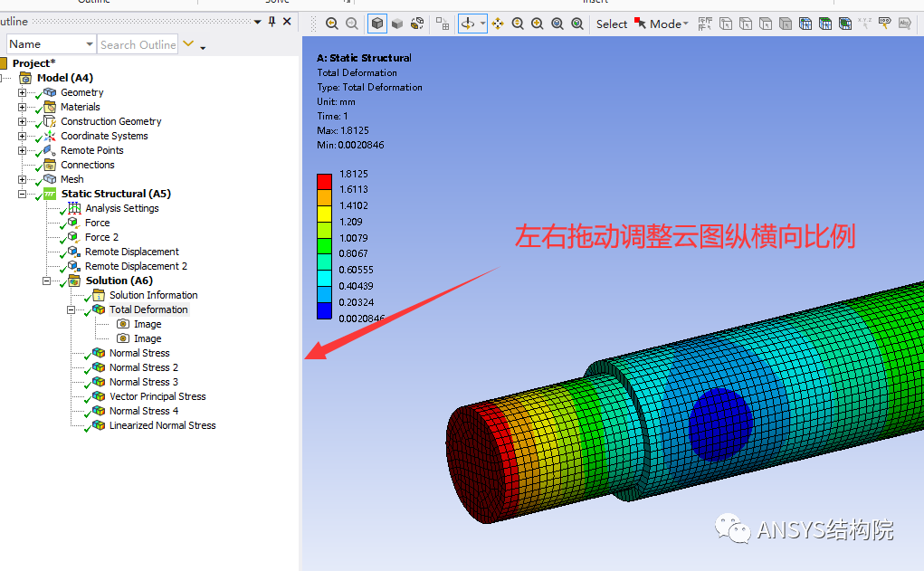Click the Label tag probe icon
924x571 pixels.
(x=884, y=24)
